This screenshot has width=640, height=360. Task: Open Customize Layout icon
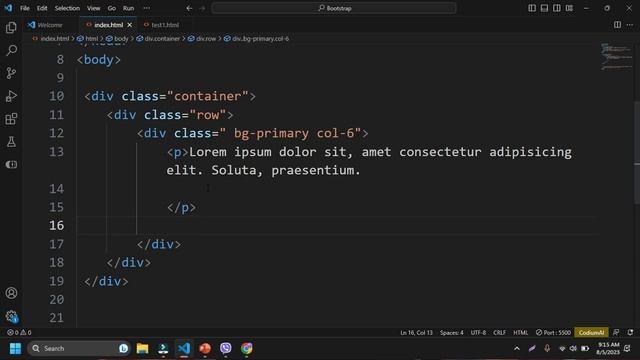[569, 8]
